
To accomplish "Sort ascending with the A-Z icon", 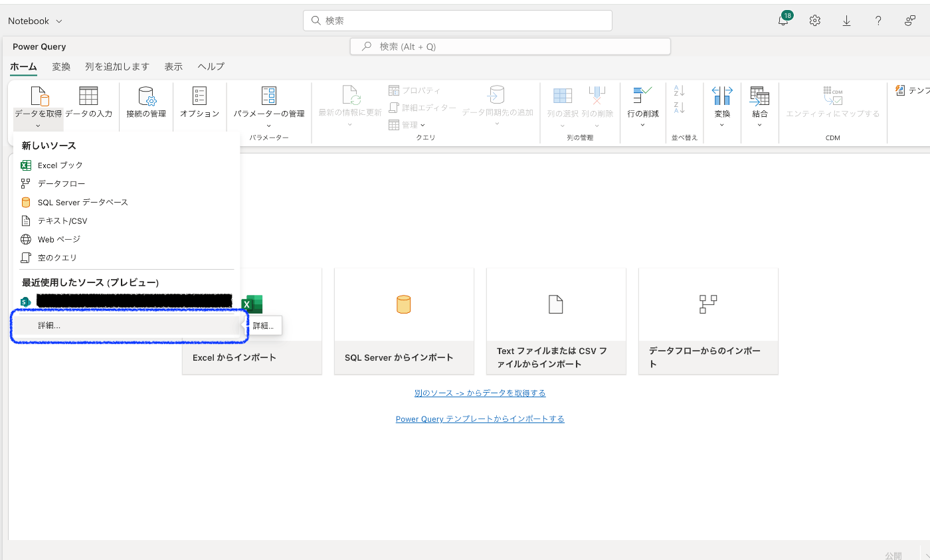I will coord(679,90).
